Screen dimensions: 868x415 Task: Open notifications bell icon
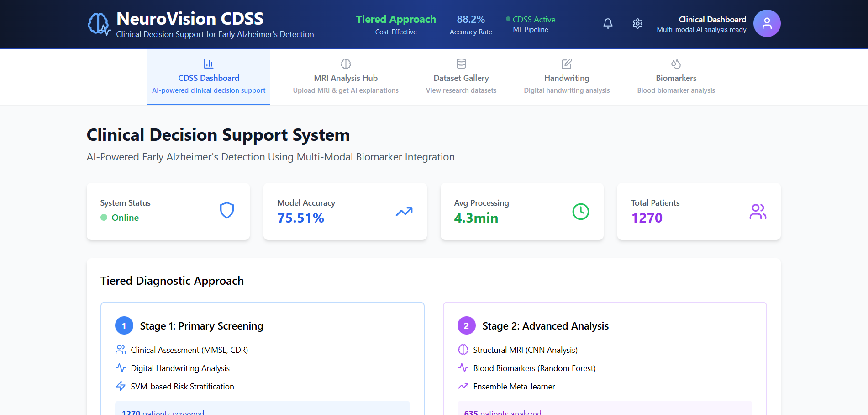point(608,23)
